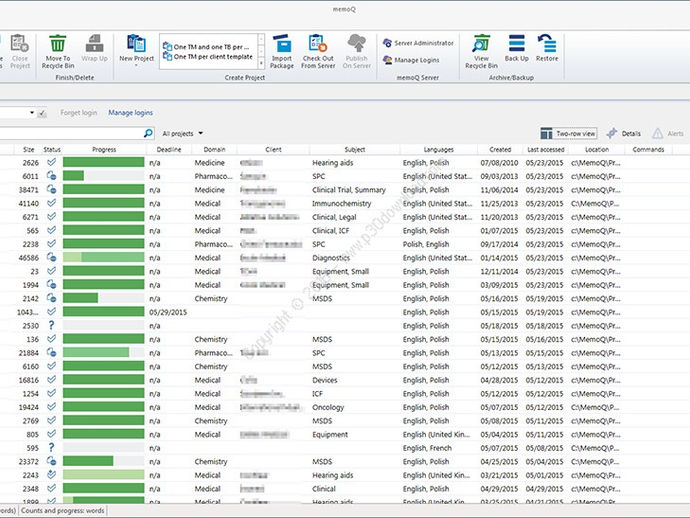Select the Clinical Trial, Summary subject cell
690x518 pixels.
tap(349, 190)
